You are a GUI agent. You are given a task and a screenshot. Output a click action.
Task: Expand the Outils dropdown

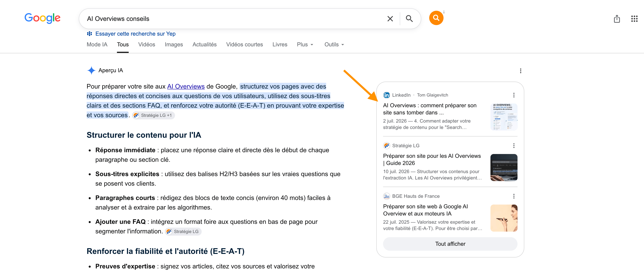point(334,45)
